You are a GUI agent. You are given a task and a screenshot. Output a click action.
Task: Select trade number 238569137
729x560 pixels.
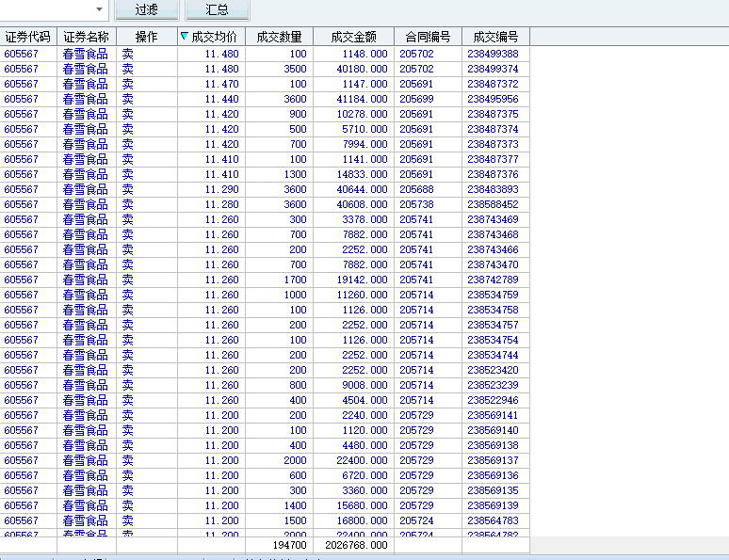click(x=493, y=460)
